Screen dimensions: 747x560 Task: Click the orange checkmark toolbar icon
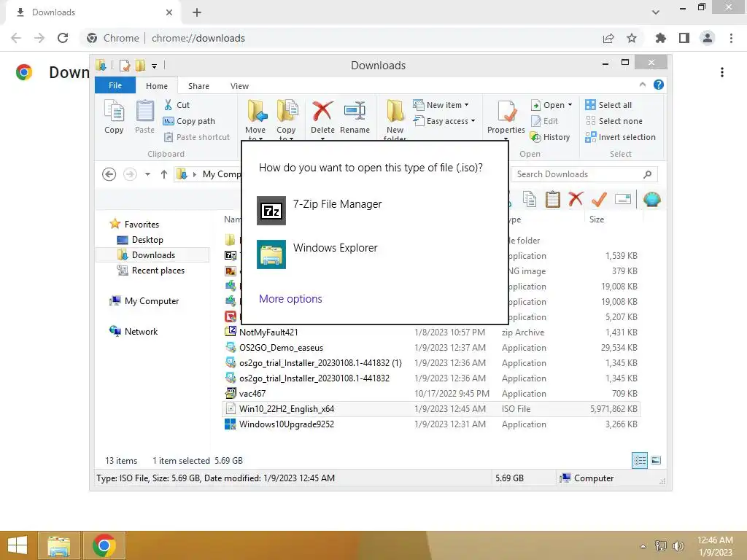599,199
